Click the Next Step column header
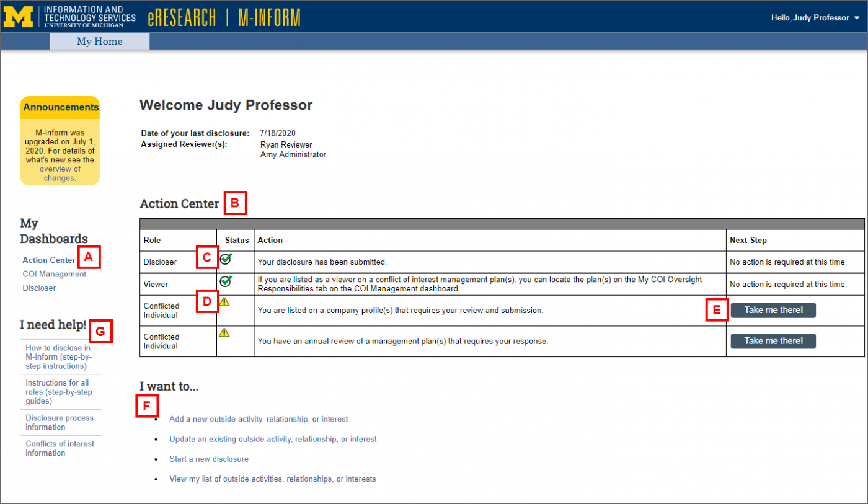This screenshot has width=868, height=504. pyautogui.click(x=748, y=240)
